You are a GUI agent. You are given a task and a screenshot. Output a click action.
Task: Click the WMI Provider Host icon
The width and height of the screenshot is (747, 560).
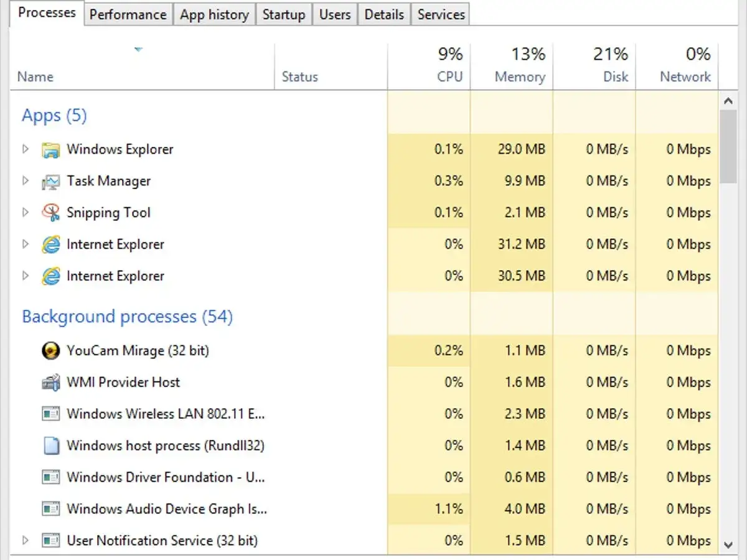(50, 383)
